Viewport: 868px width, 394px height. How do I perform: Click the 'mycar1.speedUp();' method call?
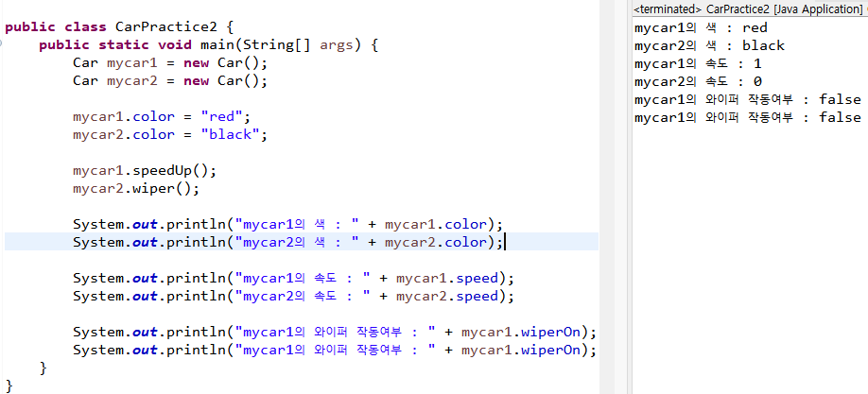145,170
